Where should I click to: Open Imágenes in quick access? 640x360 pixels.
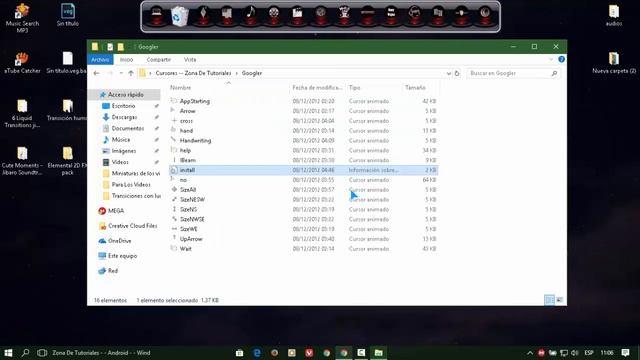pos(124,151)
